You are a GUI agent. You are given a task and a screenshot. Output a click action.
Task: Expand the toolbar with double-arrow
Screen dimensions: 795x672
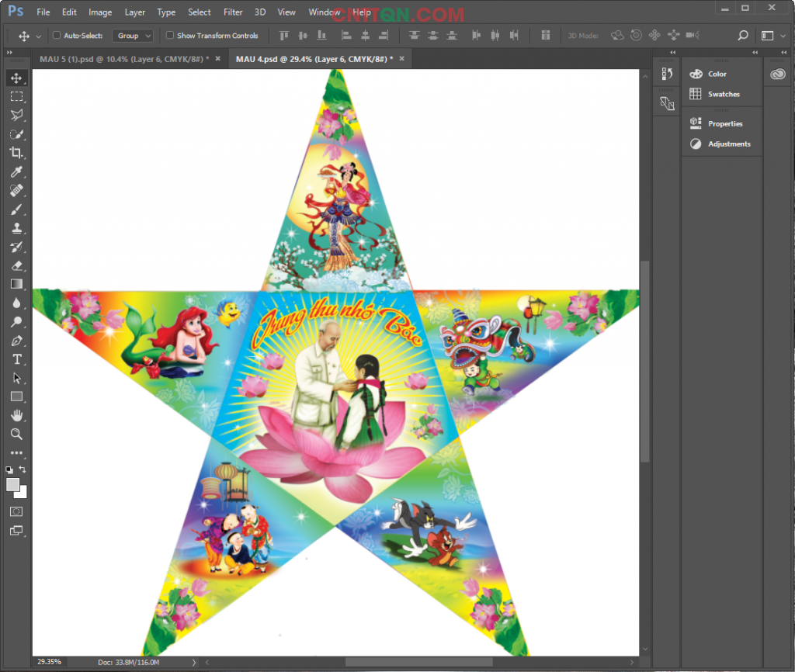pos(9,52)
